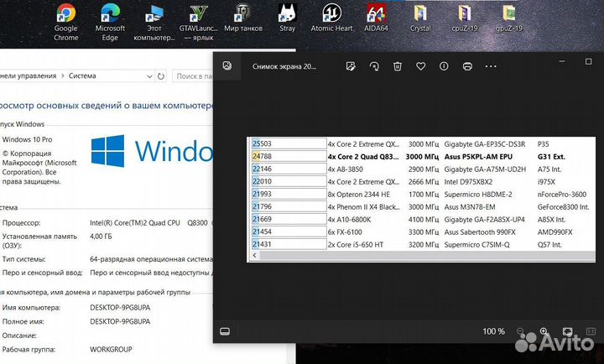Click the breadcrumb arrow before Система
This screenshot has height=364, width=604.
(63, 75)
